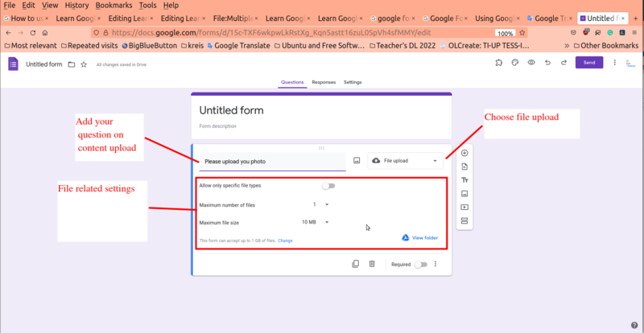The image size is (644, 333).
Task: Open the Add-ons puzzle icon
Action: pos(498,63)
